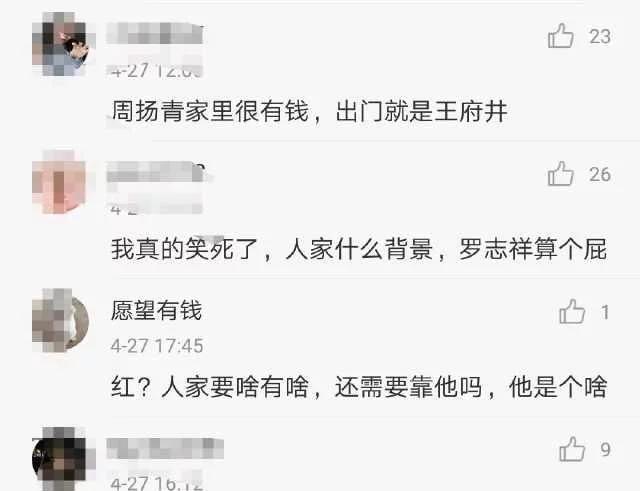
Task: Tap the 23 like count
Action: pos(600,36)
